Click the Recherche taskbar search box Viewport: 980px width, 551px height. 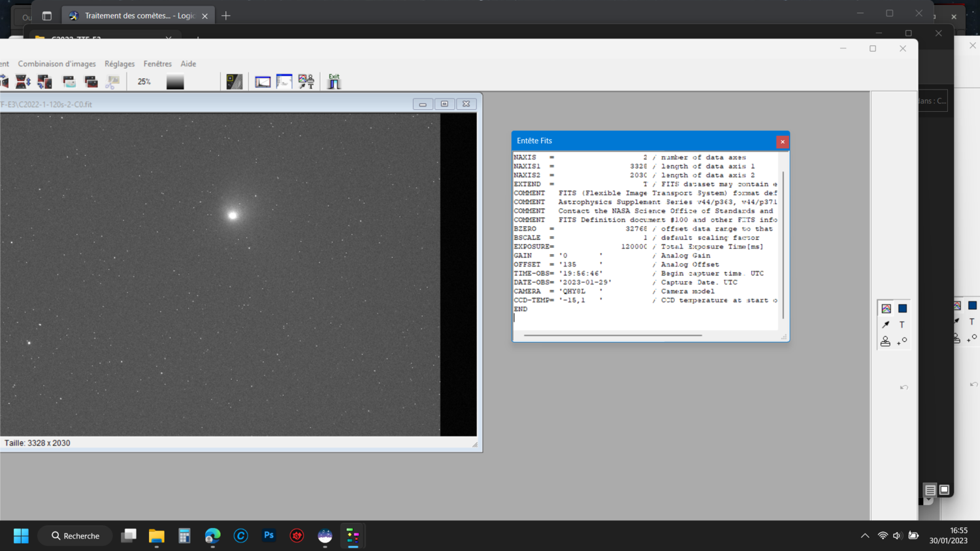[x=75, y=536]
